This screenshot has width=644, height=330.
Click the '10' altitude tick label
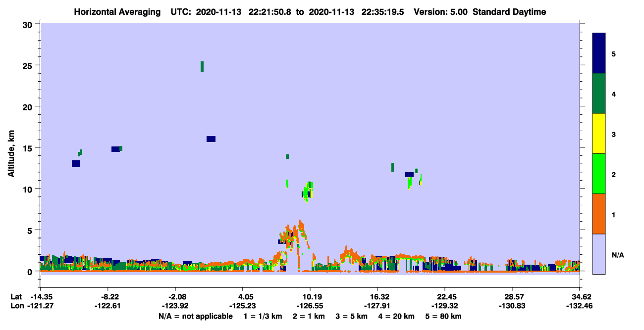pos(29,189)
